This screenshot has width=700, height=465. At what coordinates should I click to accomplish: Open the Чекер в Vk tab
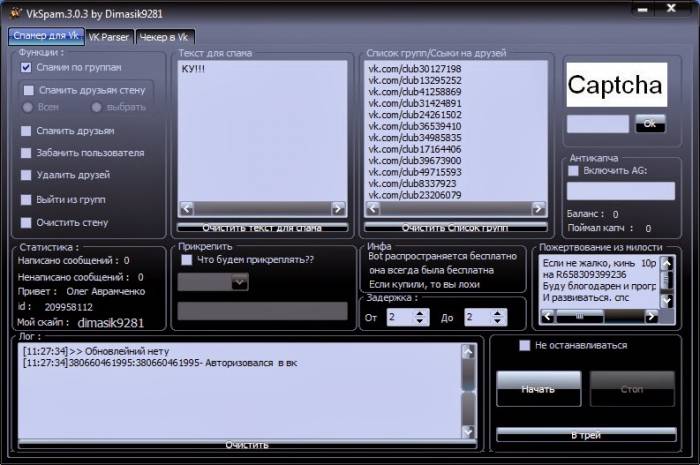coord(164,37)
